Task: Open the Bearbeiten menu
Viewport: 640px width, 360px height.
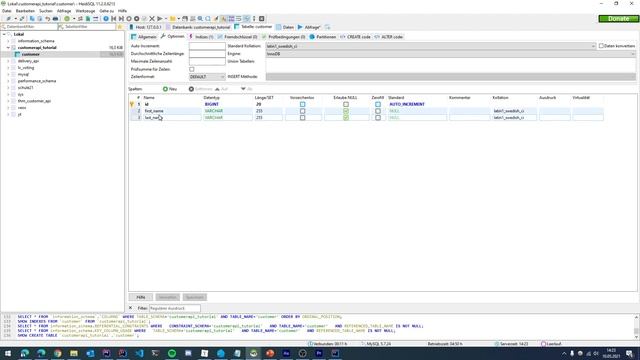Action: [x=25, y=11]
